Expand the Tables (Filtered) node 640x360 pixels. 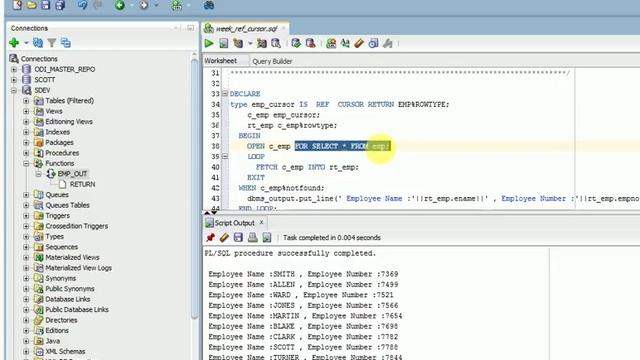(26, 100)
